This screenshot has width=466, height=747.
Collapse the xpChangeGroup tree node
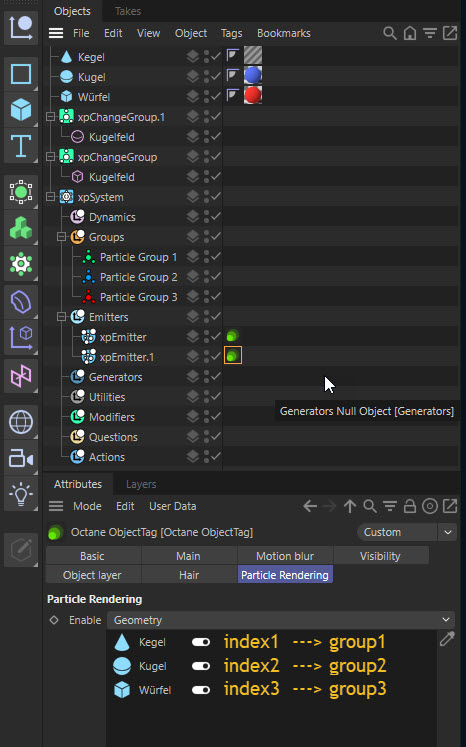pyautogui.click(x=51, y=157)
